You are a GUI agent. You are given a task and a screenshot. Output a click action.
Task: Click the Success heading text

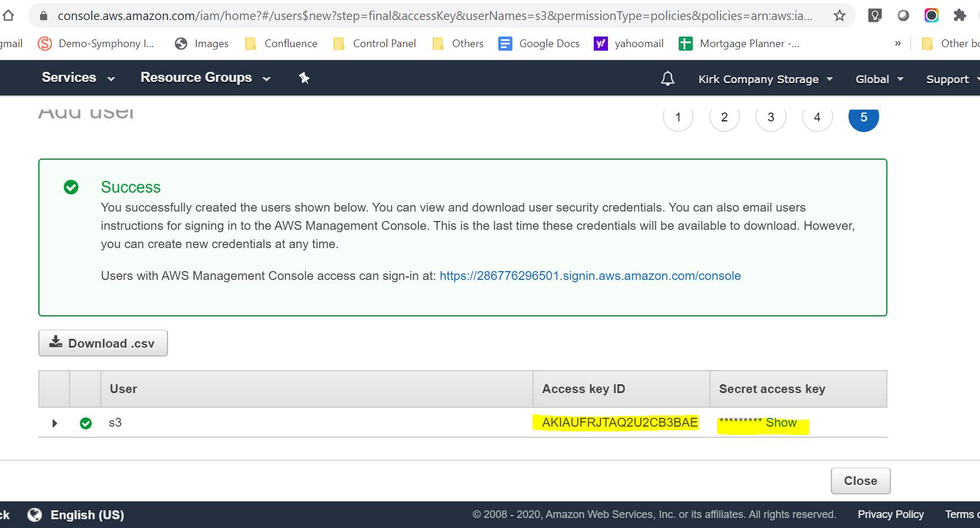[x=131, y=187]
